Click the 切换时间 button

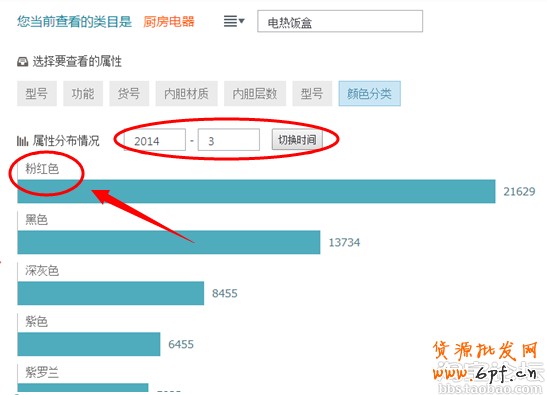click(297, 140)
